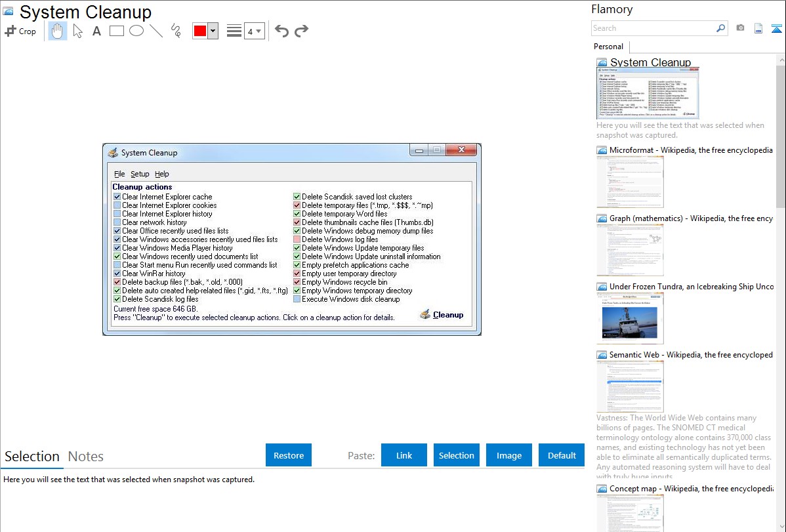
Task: Click the System Cleanup title icon
Action: pyautogui.click(x=9, y=11)
